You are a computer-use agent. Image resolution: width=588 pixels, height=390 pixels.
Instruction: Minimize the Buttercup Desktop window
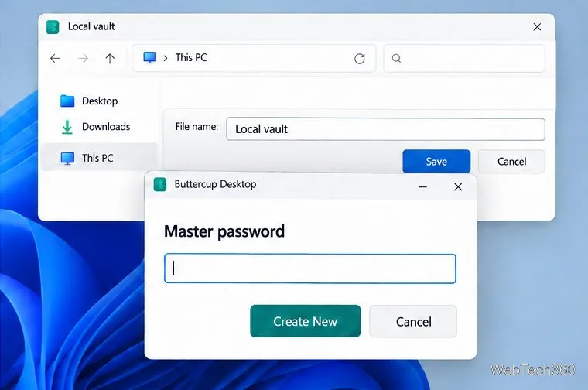(x=423, y=186)
